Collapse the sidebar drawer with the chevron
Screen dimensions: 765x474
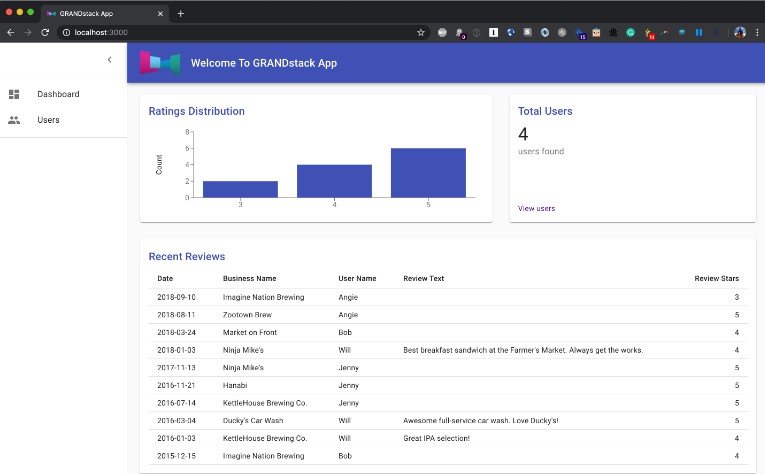(x=109, y=60)
